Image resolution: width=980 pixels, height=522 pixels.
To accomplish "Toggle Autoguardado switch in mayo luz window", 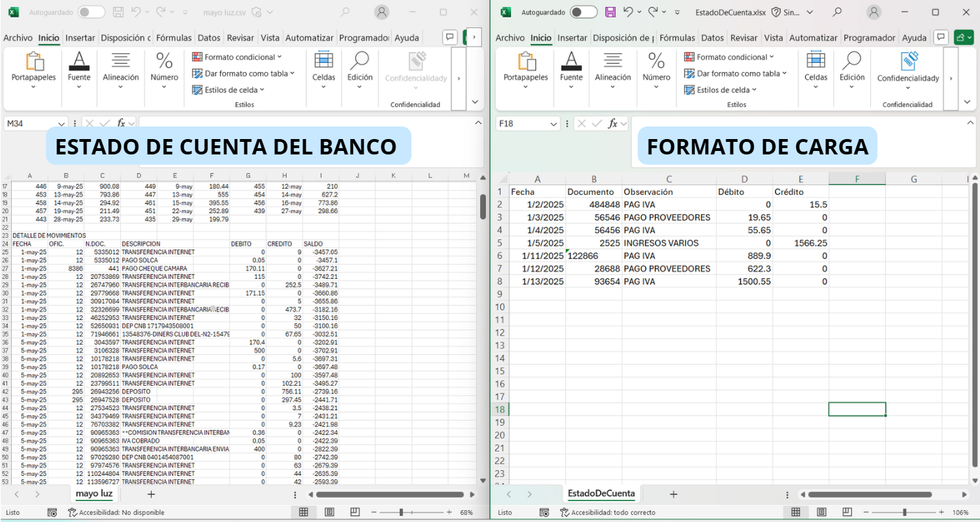I will (91, 12).
